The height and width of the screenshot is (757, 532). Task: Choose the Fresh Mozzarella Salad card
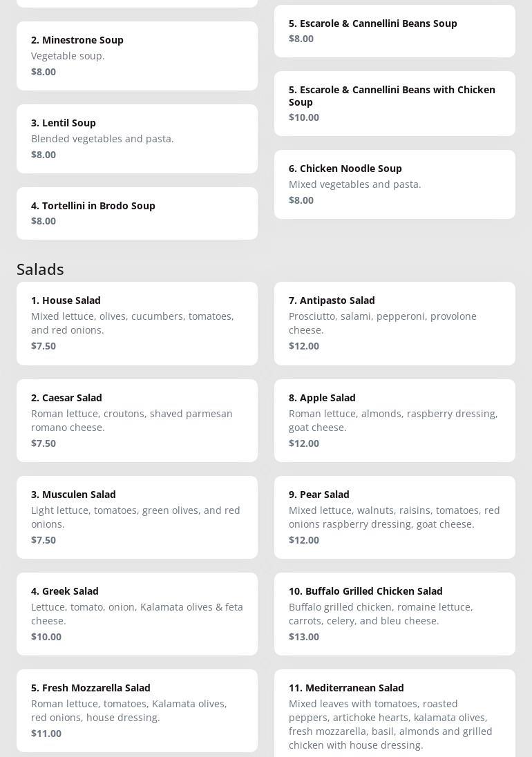pyautogui.click(x=137, y=710)
